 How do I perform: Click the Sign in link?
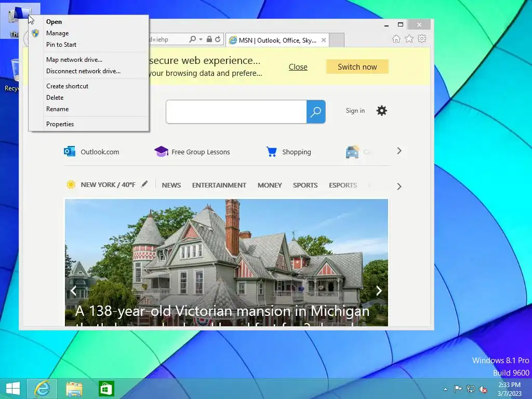pyautogui.click(x=355, y=111)
